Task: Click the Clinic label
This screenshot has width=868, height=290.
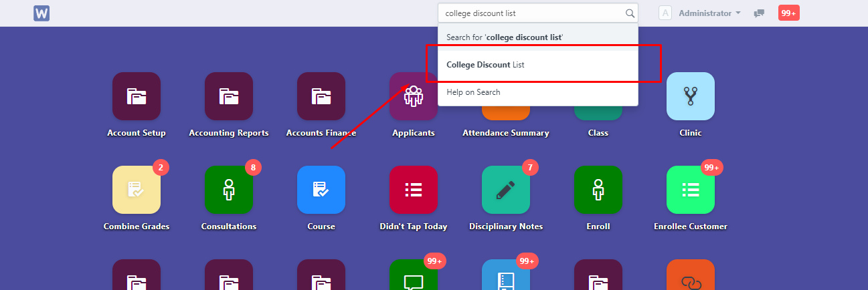Action: coord(691,133)
